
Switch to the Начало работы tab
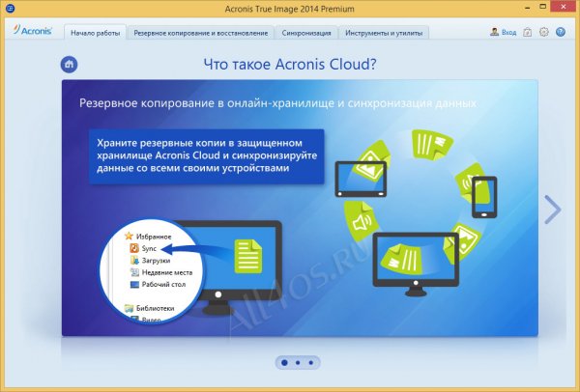coord(95,33)
